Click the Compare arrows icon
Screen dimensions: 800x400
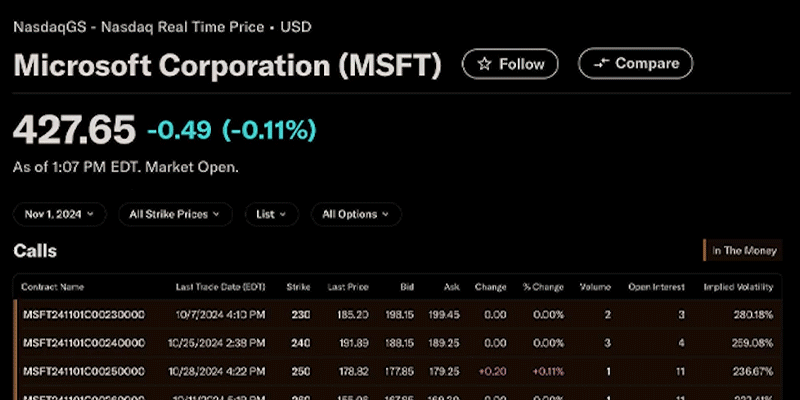pyautogui.click(x=601, y=64)
